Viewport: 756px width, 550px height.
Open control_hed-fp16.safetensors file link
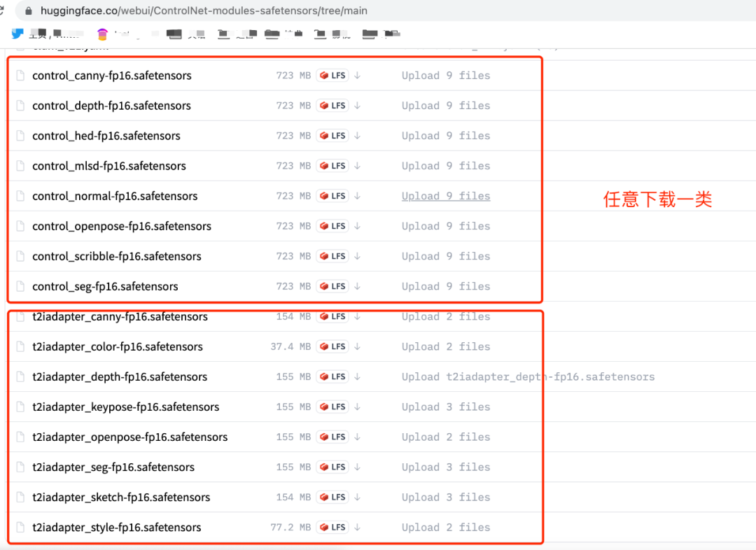106,136
